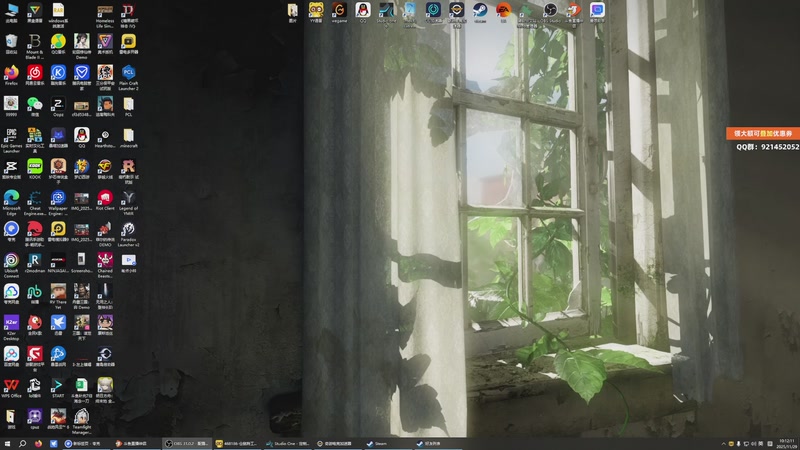The image size is (800, 450).
Task: Open the Recycle Bin
Action: (x=11, y=44)
